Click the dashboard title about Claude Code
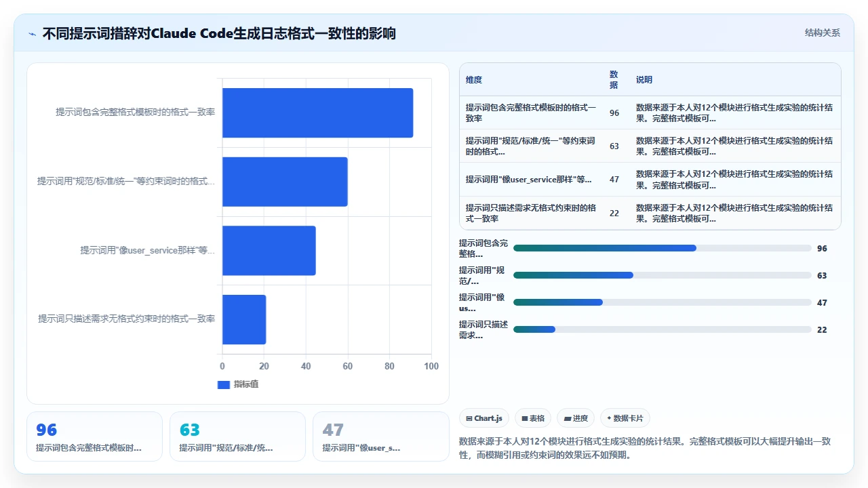 pos(219,34)
